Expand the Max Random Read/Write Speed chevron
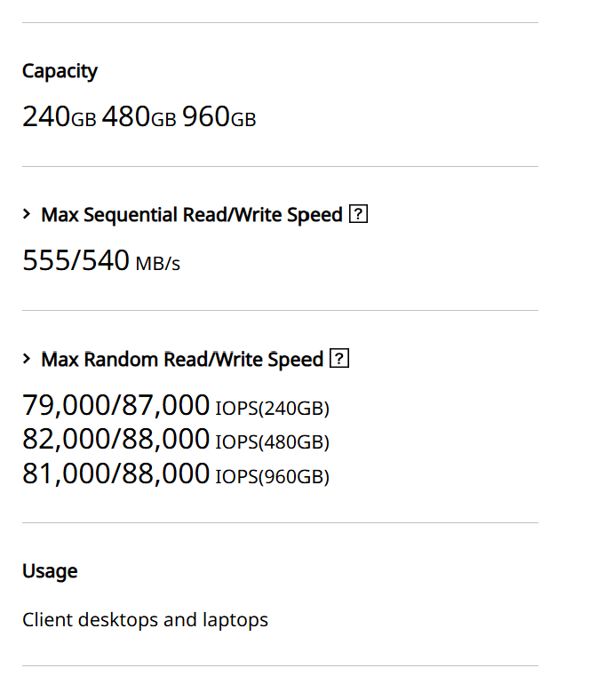The image size is (613, 700). coord(28,359)
